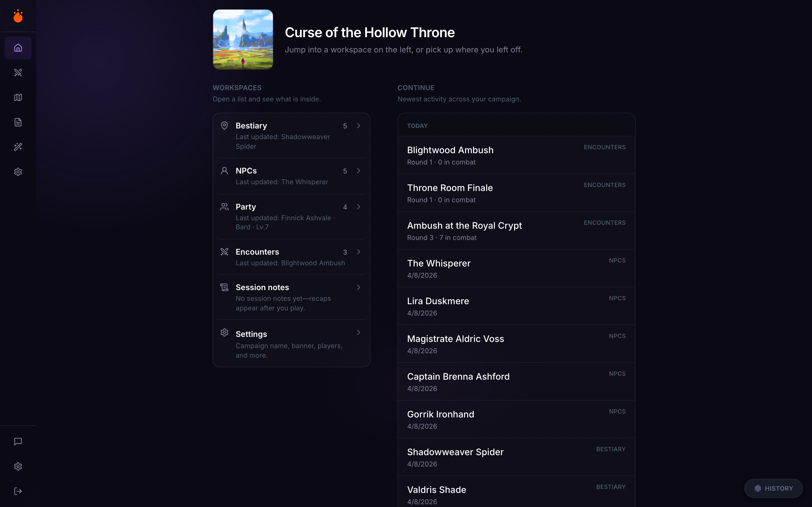Click the chat bubble feedback icon

coord(18,442)
